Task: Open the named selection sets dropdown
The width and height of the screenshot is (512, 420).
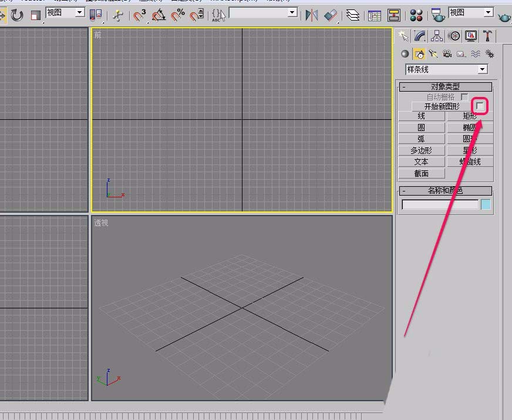Action: [x=263, y=13]
